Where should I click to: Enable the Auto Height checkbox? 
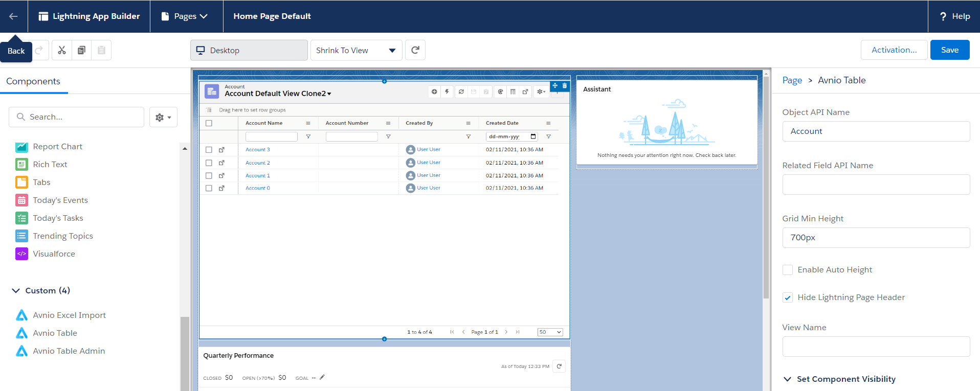788,270
